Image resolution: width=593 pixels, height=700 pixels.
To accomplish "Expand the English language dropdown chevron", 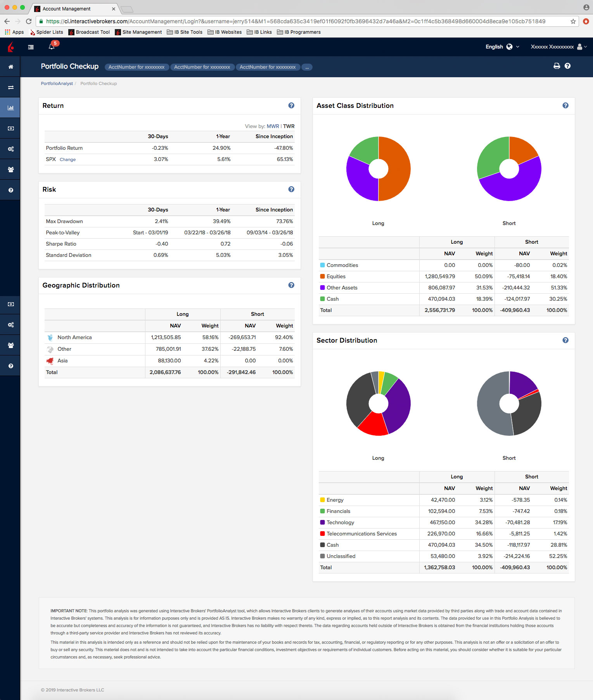I will 517,47.
